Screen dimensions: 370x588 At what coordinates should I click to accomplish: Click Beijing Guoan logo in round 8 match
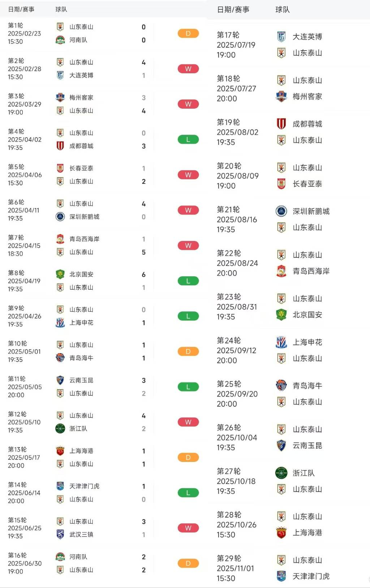pyautogui.click(x=60, y=274)
